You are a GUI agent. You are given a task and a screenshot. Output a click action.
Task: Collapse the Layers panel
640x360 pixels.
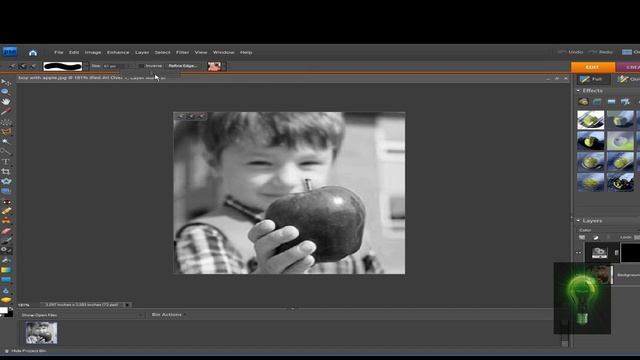pyautogui.click(x=578, y=220)
